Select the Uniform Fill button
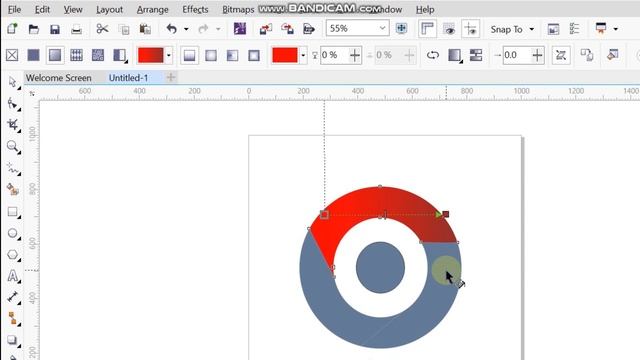Viewport: 640px width, 360px height. pos(33,55)
